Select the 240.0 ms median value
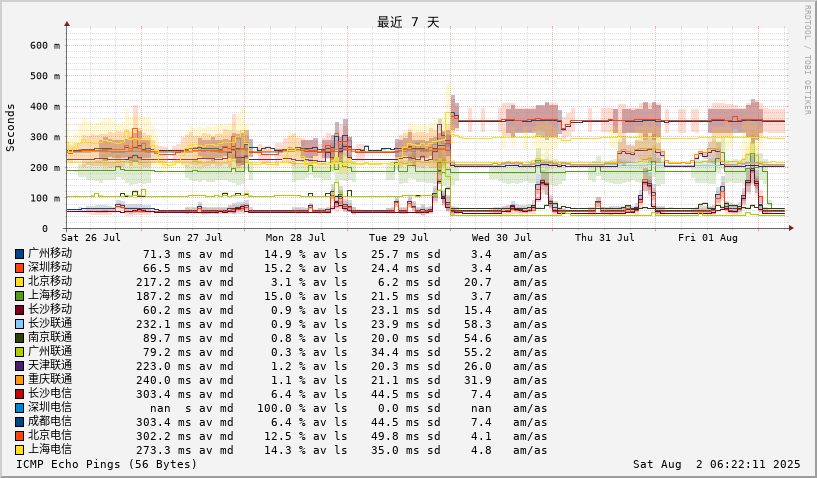This screenshot has width=817, height=478. click(164, 381)
